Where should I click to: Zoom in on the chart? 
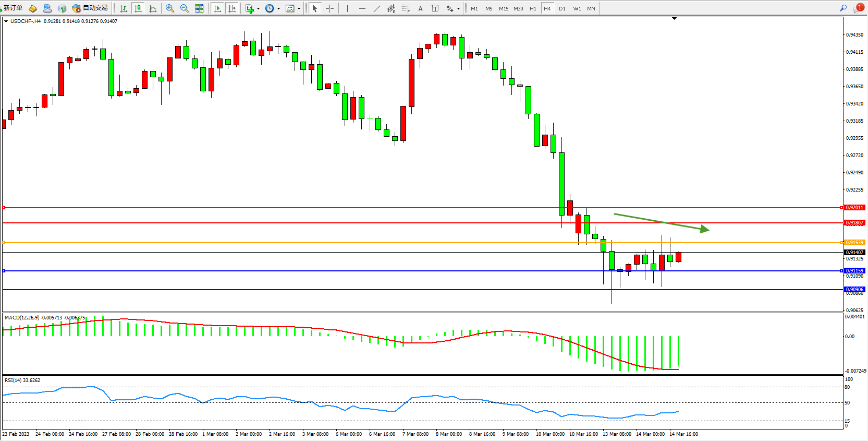169,8
